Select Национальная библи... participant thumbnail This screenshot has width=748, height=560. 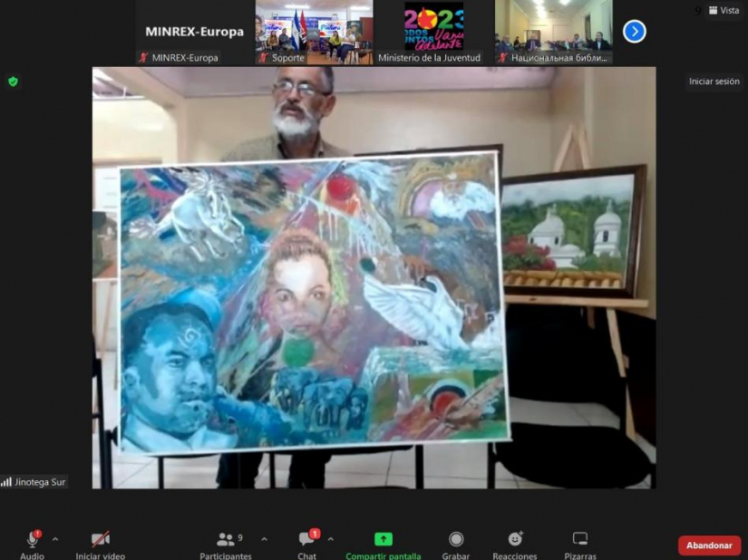tap(553, 33)
